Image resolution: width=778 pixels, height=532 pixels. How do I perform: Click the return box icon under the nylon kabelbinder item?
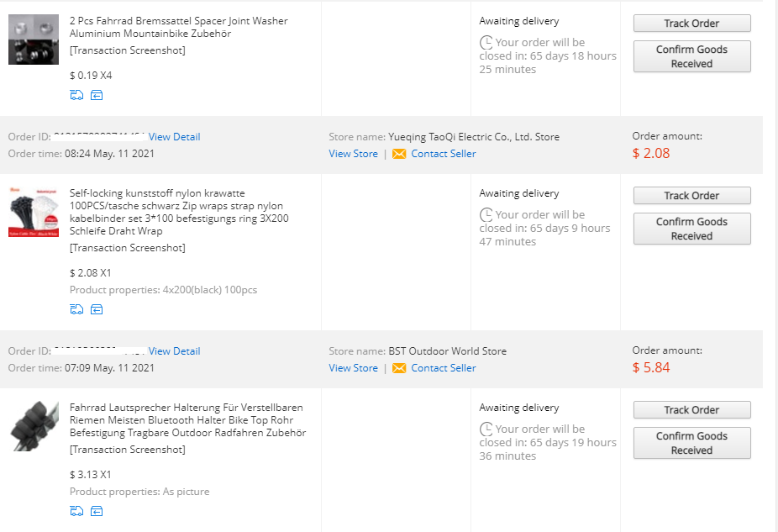click(x=97, y=309)
